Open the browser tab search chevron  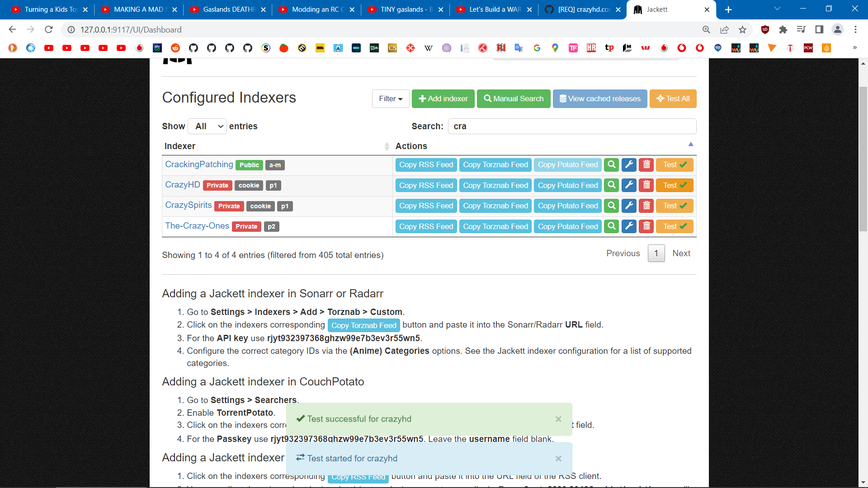coord(777,8)
